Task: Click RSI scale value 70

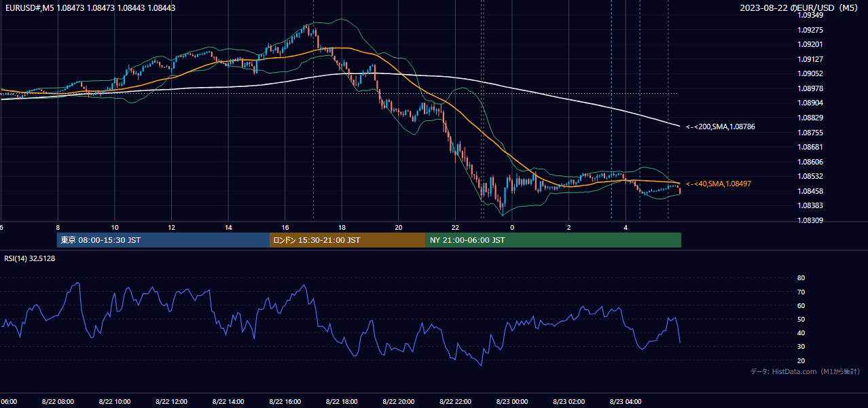Action: [801, 292]
